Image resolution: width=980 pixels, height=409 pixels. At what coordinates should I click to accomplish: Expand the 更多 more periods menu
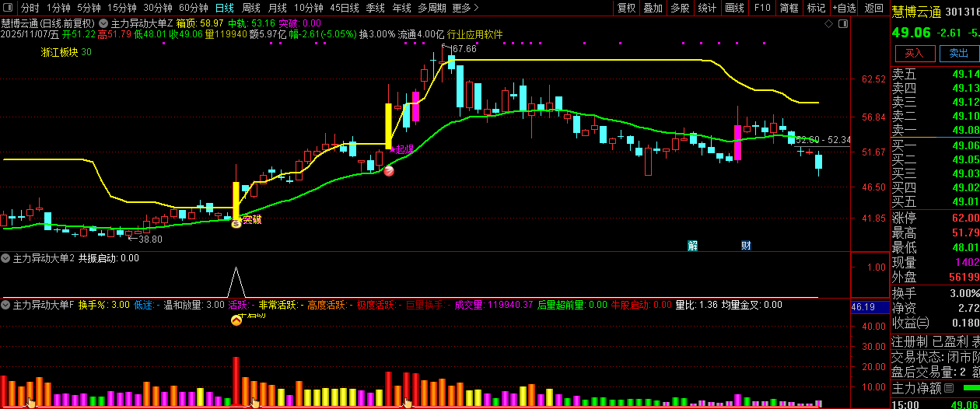pos(464,8)
